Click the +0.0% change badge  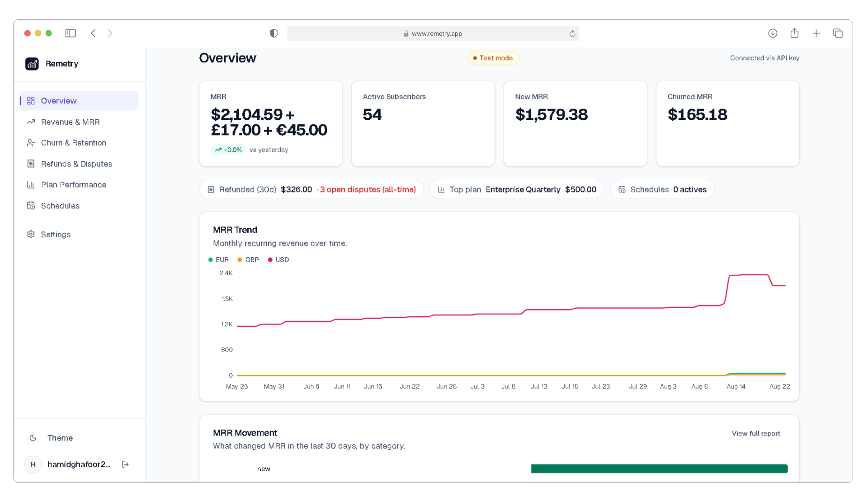coord(228,150)
